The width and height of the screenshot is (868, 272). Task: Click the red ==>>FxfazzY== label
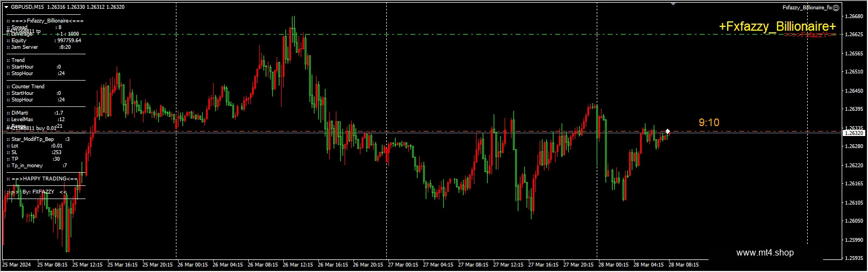pos(810,35)
